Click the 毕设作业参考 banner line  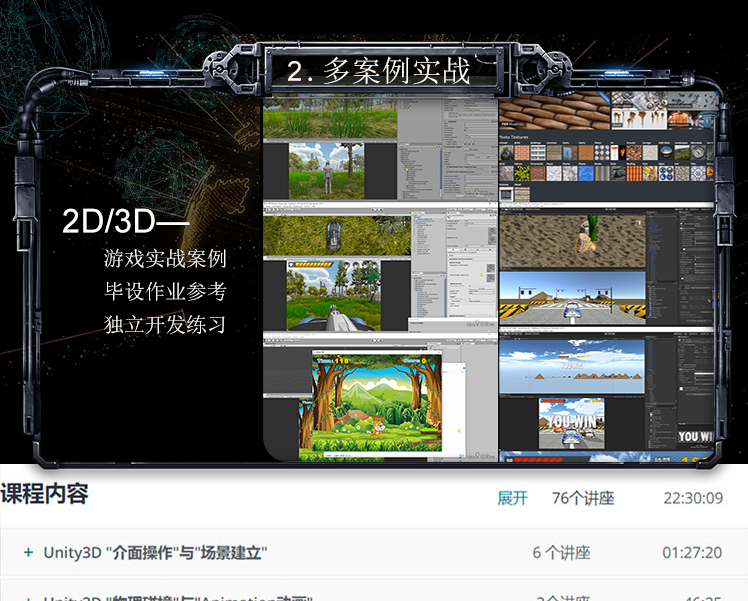click(x=165, y=291)
